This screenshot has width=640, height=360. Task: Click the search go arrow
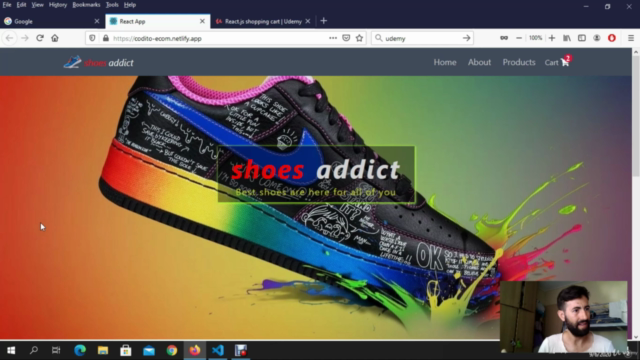(x=467, y=38)
